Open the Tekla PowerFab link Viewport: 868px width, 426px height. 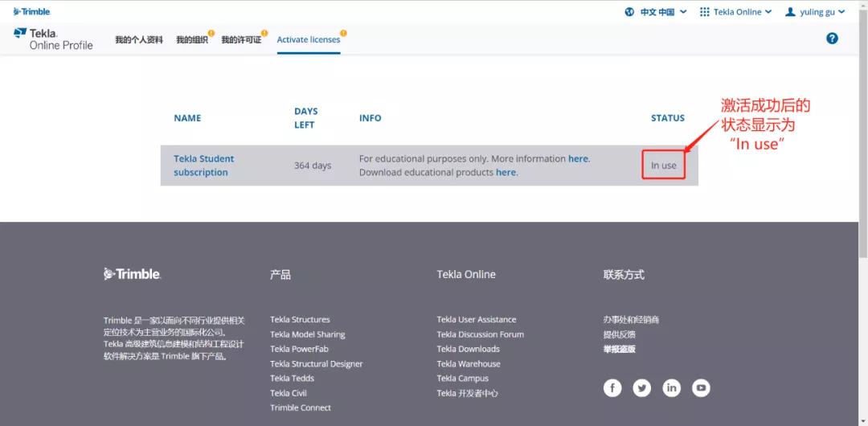(300, 349)
